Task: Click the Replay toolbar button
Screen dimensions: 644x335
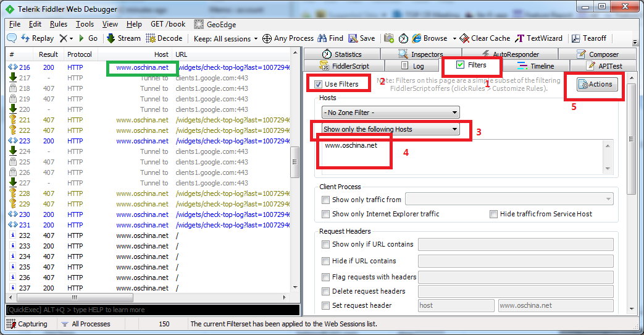Action: [38, 38]
